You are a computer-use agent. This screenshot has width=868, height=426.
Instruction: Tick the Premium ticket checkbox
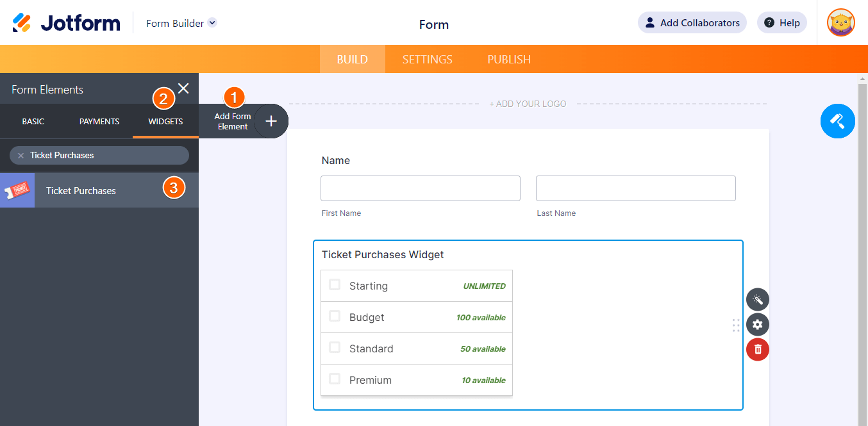coord(335,379)
